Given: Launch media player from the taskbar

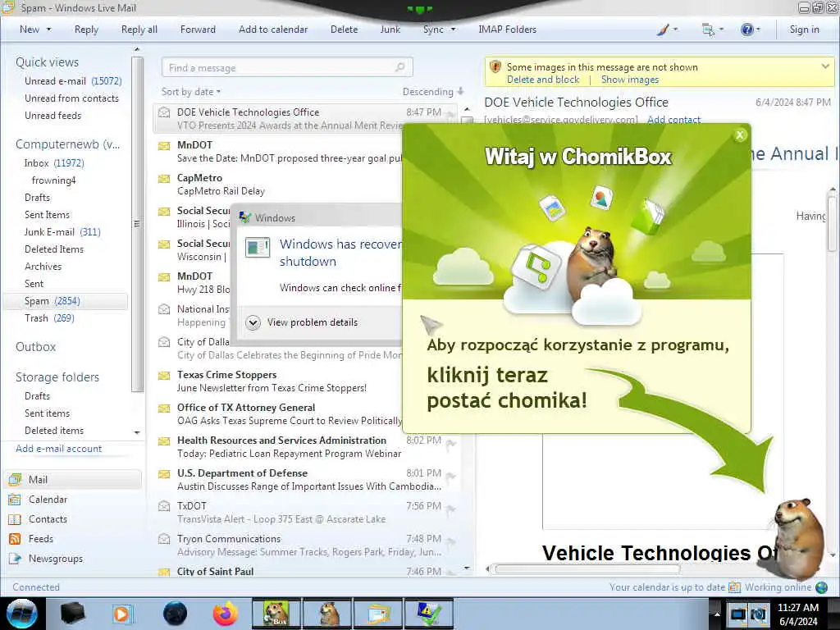Looking at the screenshot, I should click(x=121, y=614).
